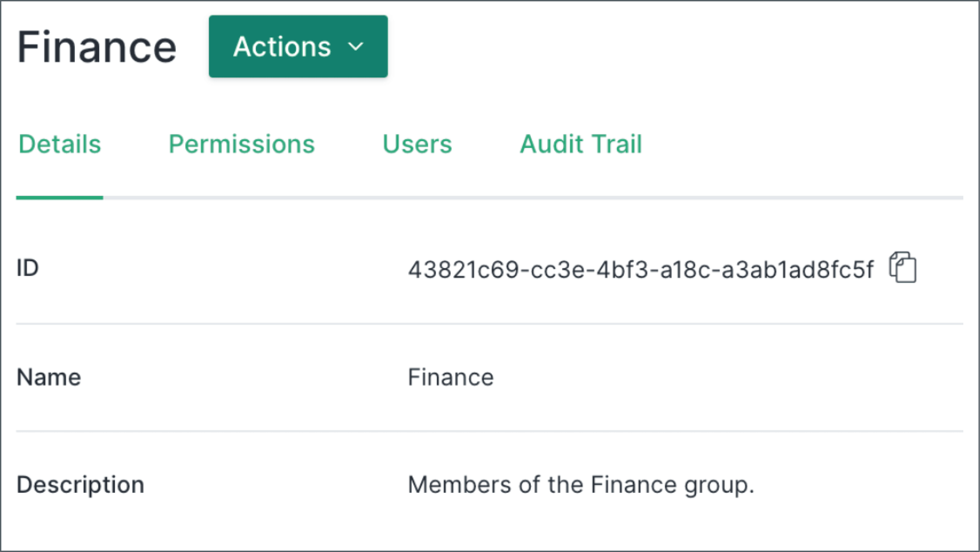Viewport: 980px width, 552px height.
Task: Click the Finance value in Name row
Action: point(450,377)
